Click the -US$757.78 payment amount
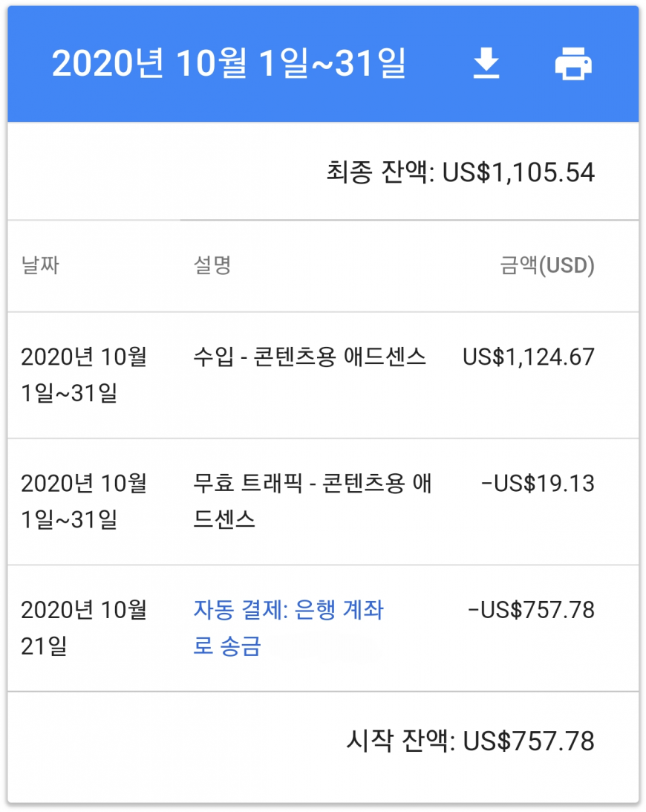 coord(532,610)
